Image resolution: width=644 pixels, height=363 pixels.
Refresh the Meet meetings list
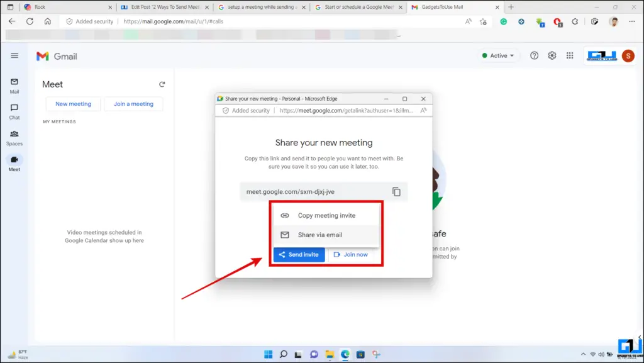162,84
